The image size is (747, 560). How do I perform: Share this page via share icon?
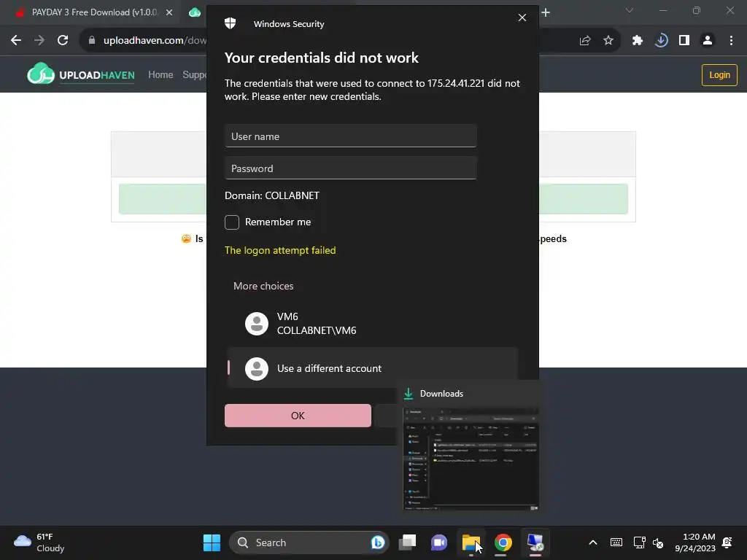pyautogui.click(x=585, y=41)
